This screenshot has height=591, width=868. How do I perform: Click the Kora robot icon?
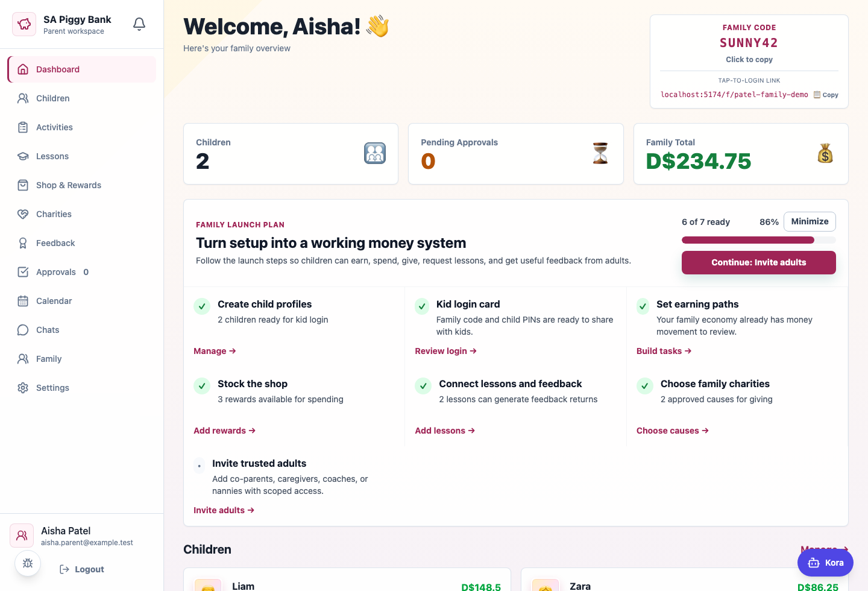(x=814, y=563)
